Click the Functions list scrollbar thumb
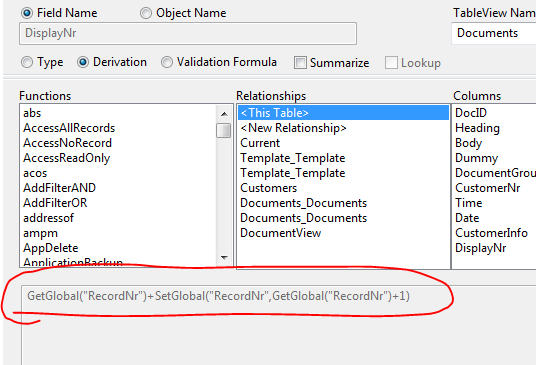This screenshot has height=365, width=536. coord(224,131)
